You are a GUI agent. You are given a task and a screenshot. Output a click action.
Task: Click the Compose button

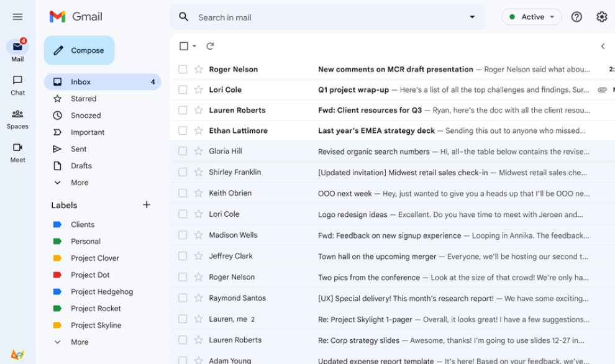click(80, 50)
